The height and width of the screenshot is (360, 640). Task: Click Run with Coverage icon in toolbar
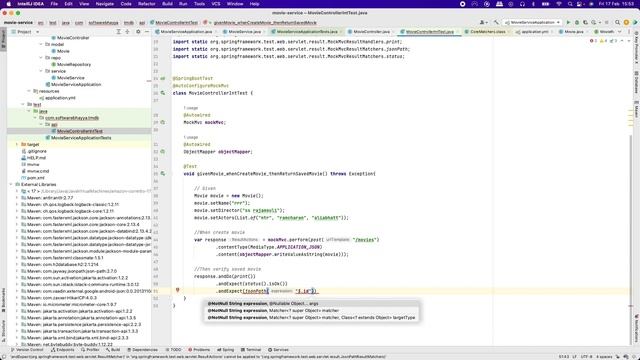(585, 22)
